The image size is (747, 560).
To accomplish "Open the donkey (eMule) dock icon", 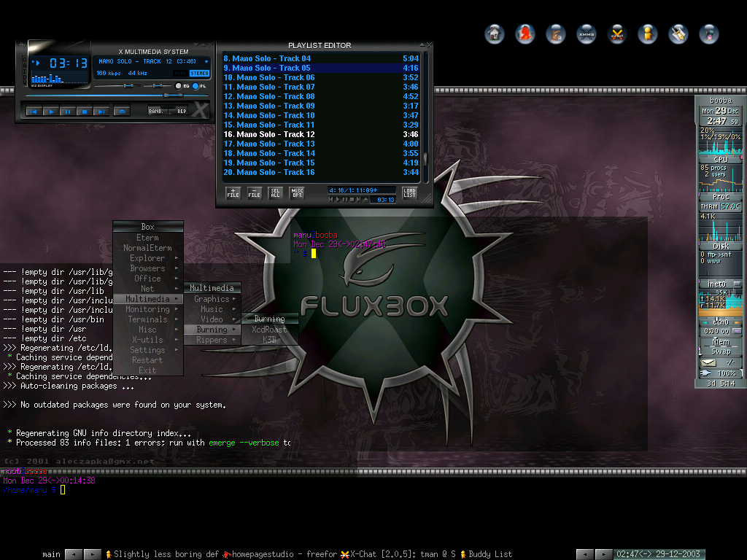I will (555, 34).
